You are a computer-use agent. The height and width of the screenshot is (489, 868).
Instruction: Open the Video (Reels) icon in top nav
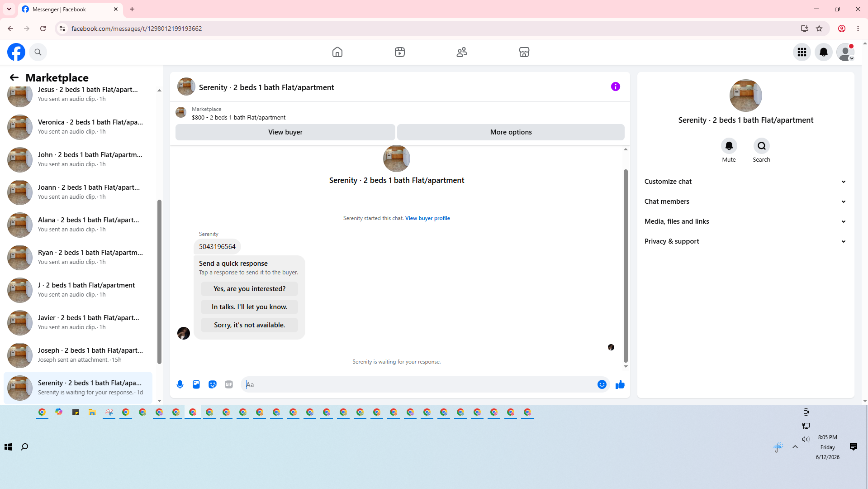(400, 52)
